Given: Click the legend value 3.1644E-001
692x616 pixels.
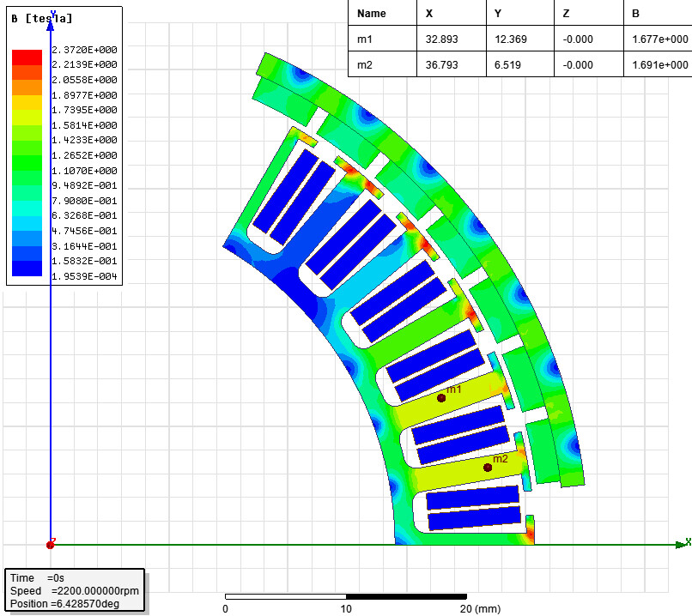Looking at the screenshot, I should (x=84, y=246).
